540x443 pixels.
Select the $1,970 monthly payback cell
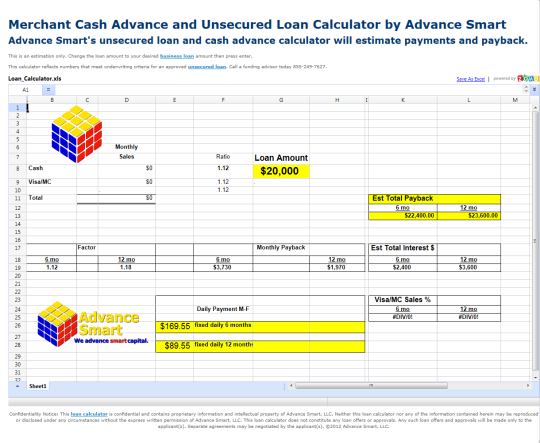pyautogui.click(x=337, y=268)
